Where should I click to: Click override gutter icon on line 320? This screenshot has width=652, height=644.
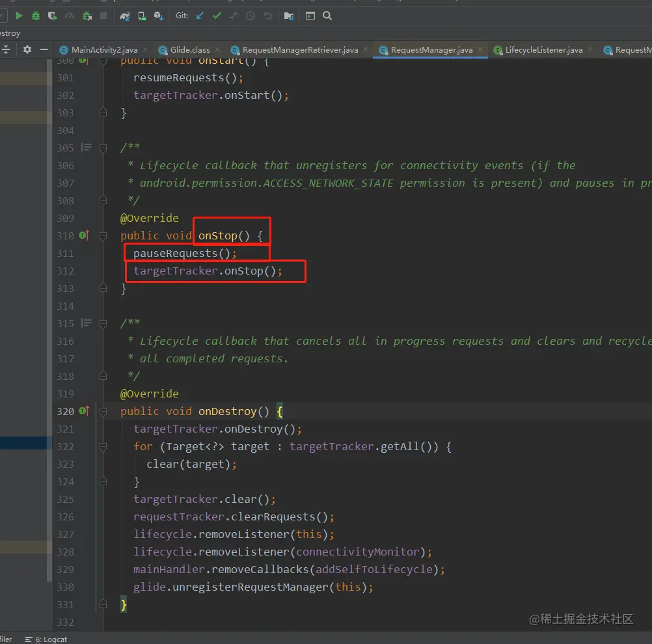84,410
